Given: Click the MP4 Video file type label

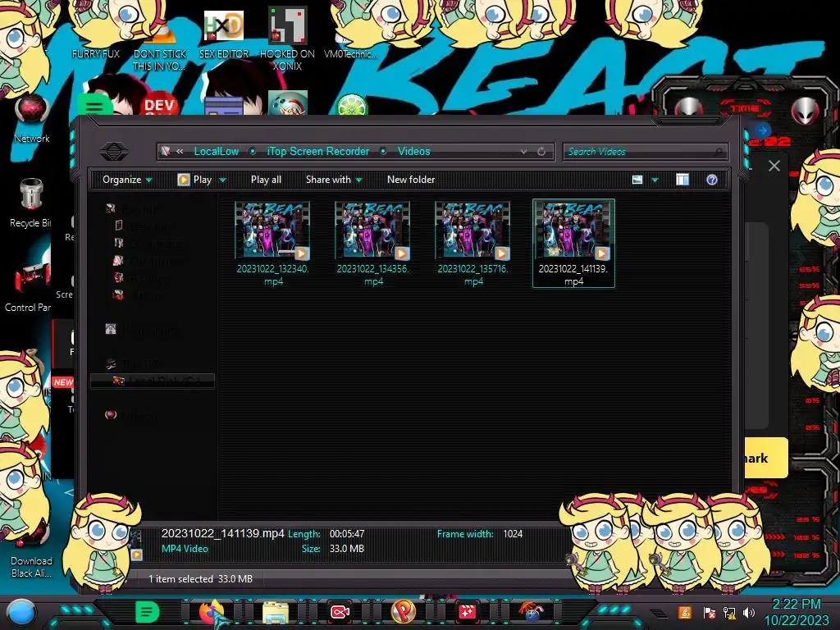Looking at the screenshot, I should [x=185, y=549].
